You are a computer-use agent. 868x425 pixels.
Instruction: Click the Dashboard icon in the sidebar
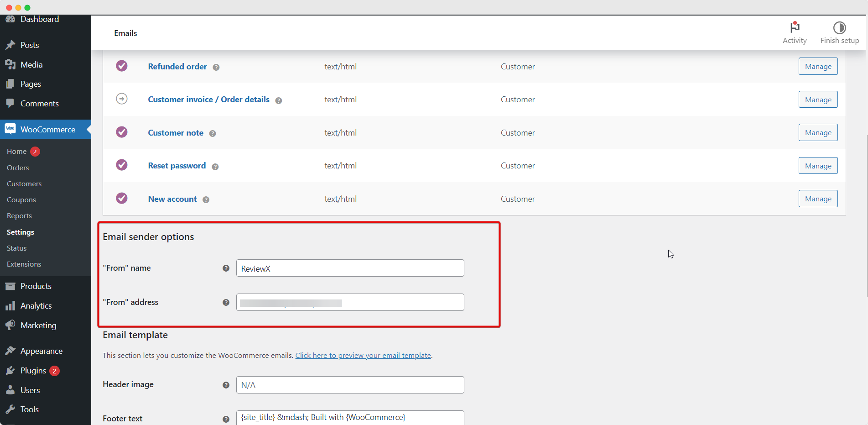pos(10,19)
